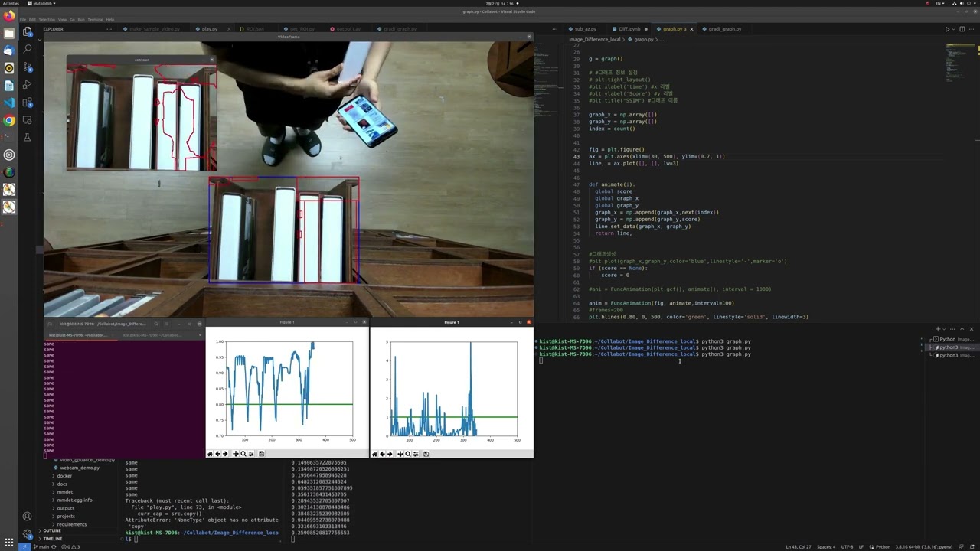
Task: Maximize terminal panel with chevron
Action: pos(962,329)
